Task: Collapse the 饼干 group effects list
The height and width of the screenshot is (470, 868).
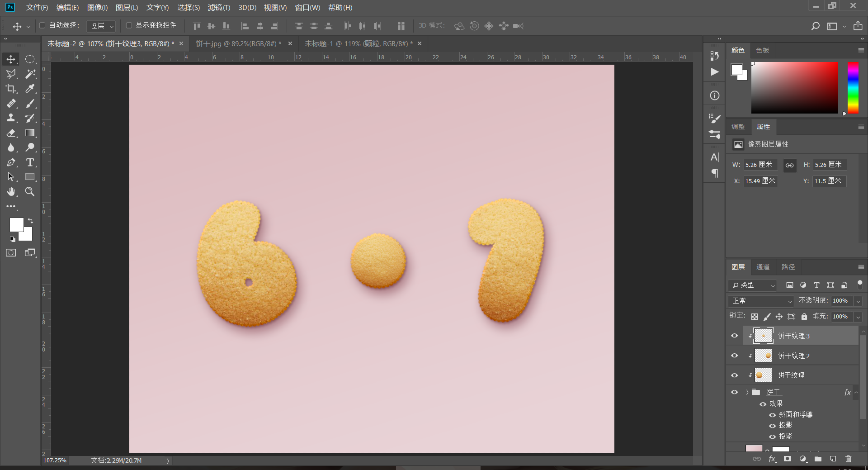Action: (x=856, y=392)
